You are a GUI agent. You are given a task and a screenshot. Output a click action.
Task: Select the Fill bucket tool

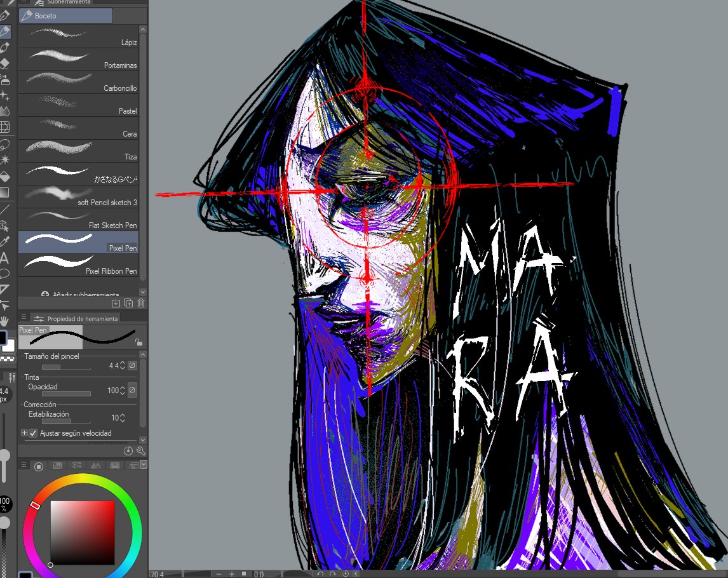(x=4, y=177)
